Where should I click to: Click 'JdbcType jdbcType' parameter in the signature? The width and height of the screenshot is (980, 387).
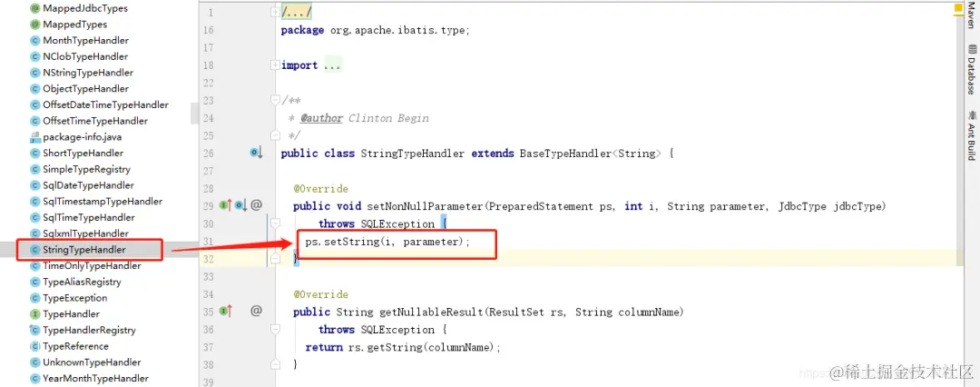[829, 206]
